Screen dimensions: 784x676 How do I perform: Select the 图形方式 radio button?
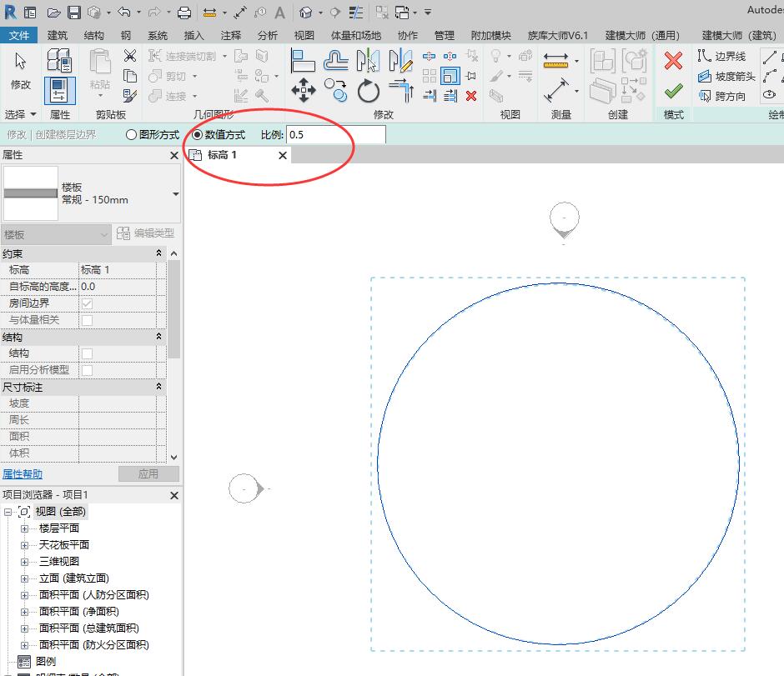[x=131, y=134]
